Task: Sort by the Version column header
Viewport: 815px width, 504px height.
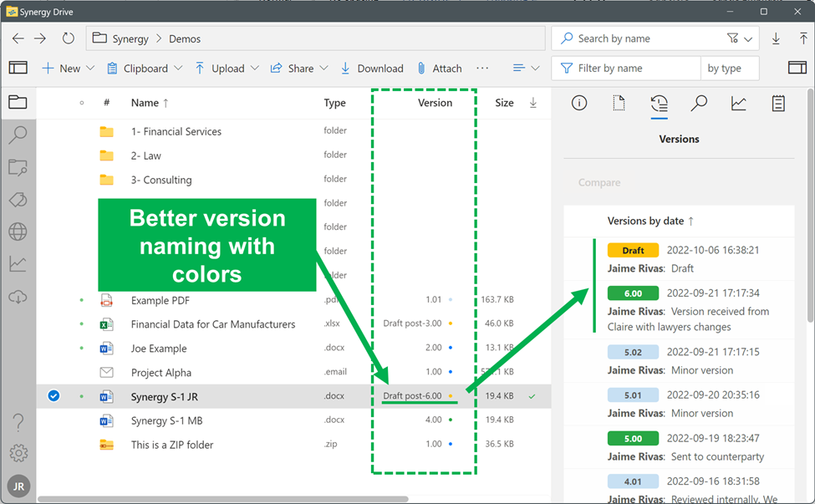Action: (435, 103)
